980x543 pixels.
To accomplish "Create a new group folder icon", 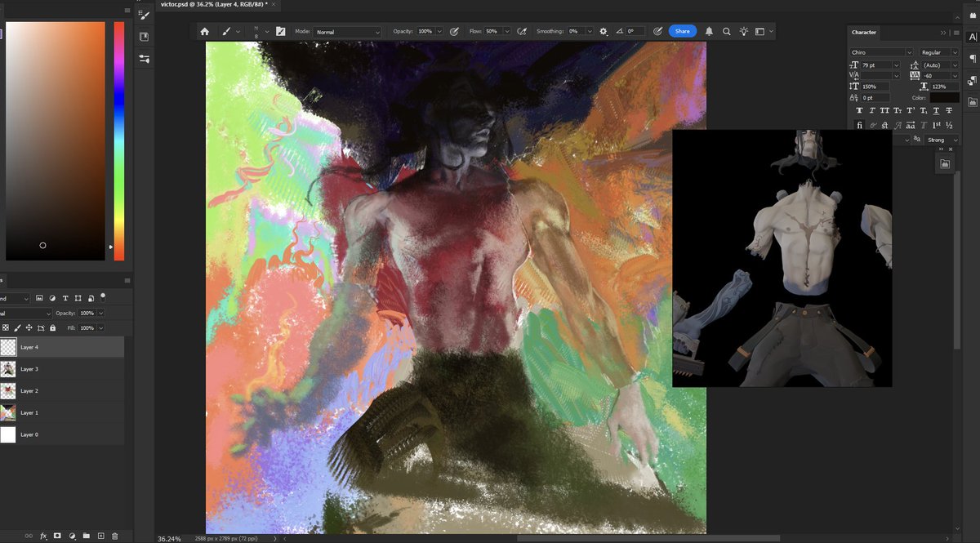I will 87,536.
